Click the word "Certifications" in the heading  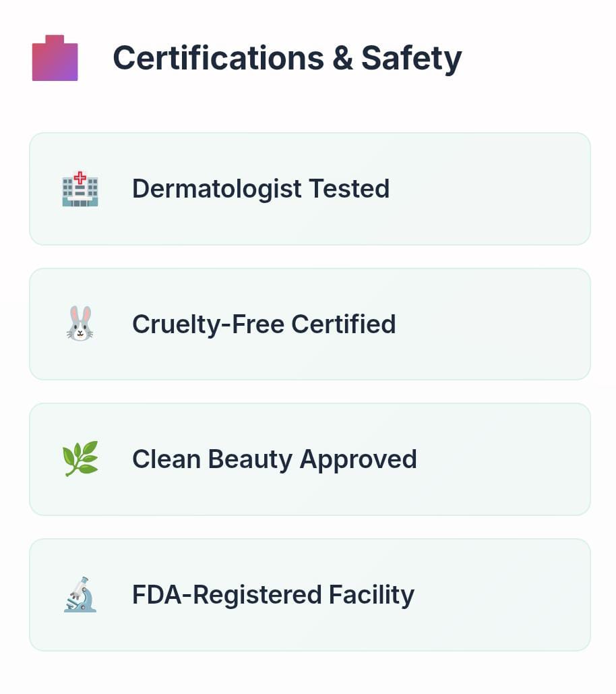pos(218,58)
